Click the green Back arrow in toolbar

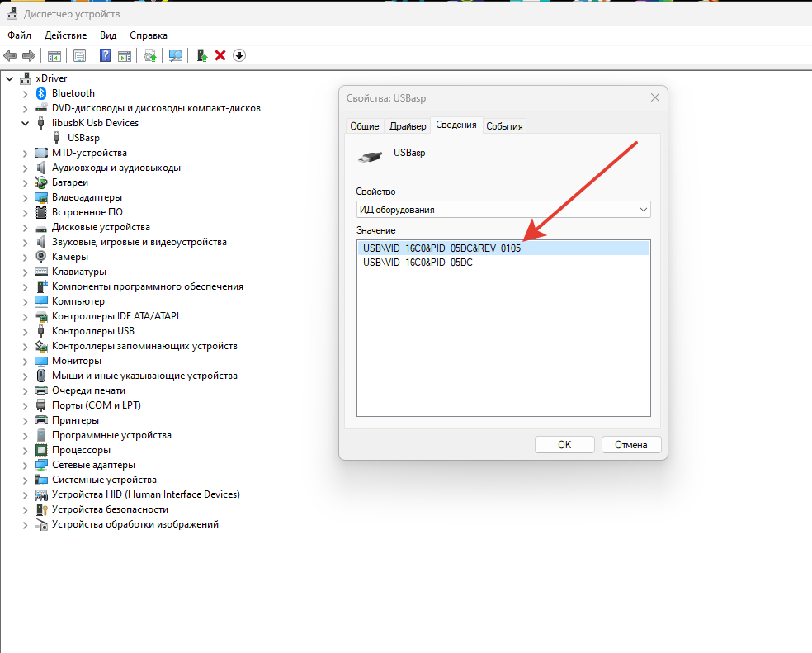point(10,55)
